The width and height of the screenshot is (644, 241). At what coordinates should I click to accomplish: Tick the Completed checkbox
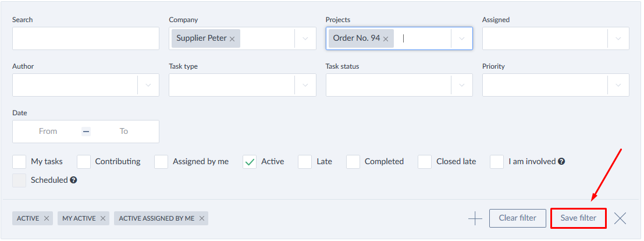(x=353, y=162)
